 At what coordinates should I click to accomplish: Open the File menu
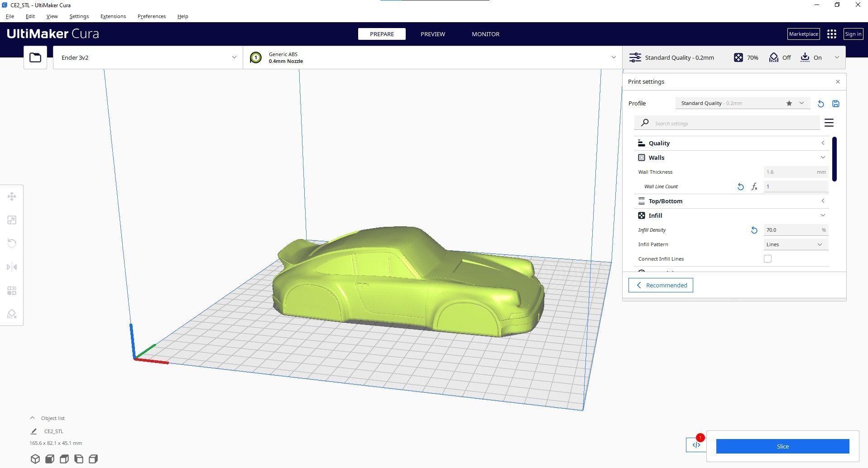pos(10,16)
